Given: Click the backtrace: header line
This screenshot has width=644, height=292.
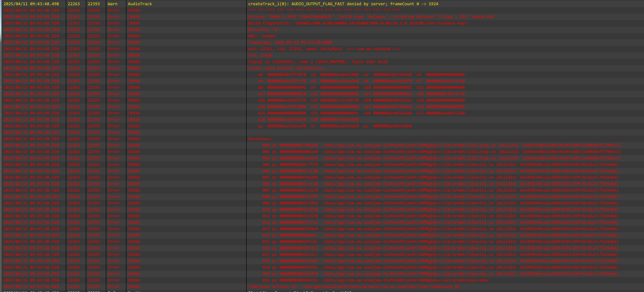Looking at the screenshot, I should 260,139.
